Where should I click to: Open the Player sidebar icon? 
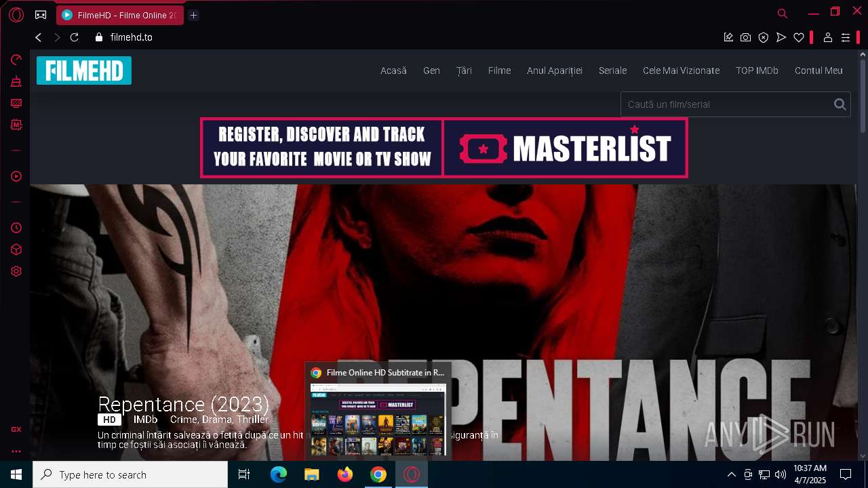coord(16,176)
